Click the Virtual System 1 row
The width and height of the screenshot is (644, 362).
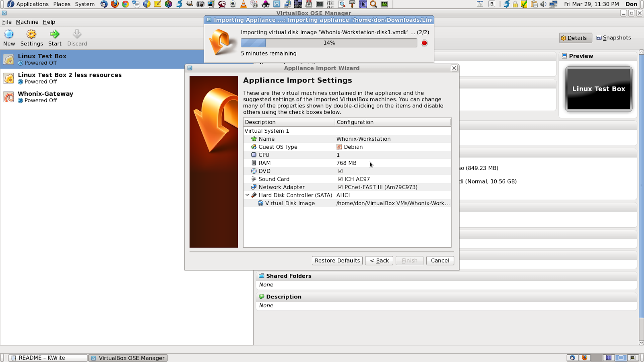(347, 131)
